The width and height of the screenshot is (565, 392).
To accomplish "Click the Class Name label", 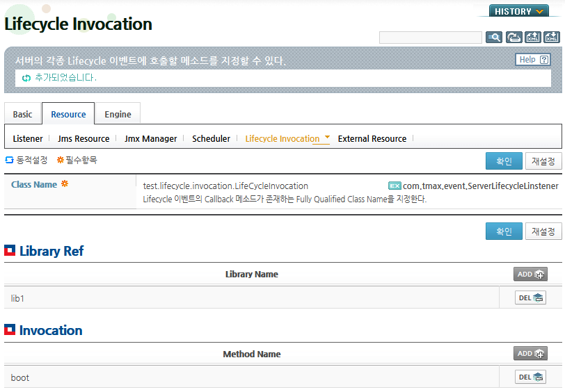I will [34, 185].
